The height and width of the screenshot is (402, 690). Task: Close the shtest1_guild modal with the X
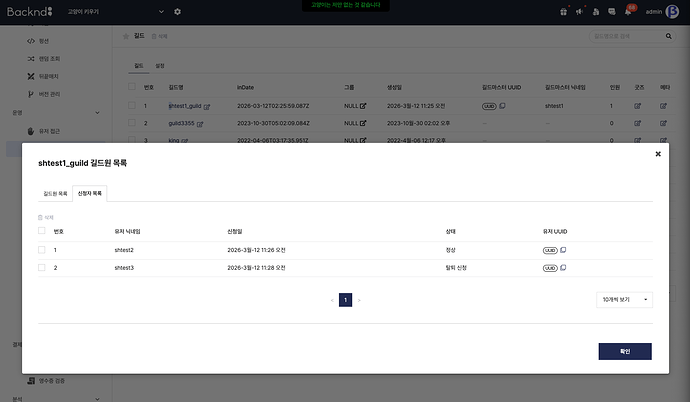[x=657, y=154]
